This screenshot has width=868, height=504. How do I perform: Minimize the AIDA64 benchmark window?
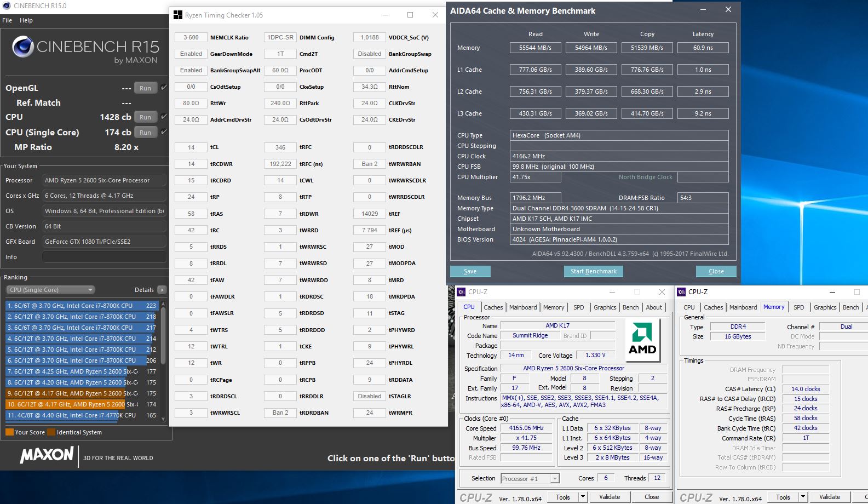click(703, 10)
